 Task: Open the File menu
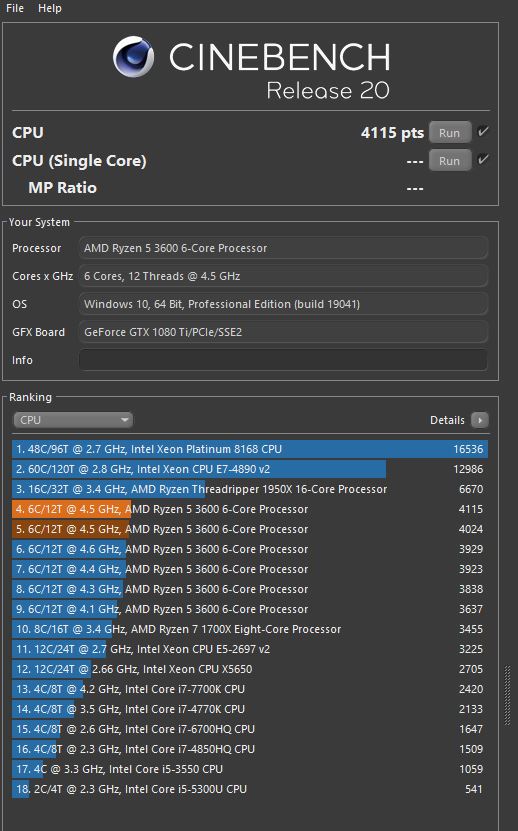click(15, 8)
